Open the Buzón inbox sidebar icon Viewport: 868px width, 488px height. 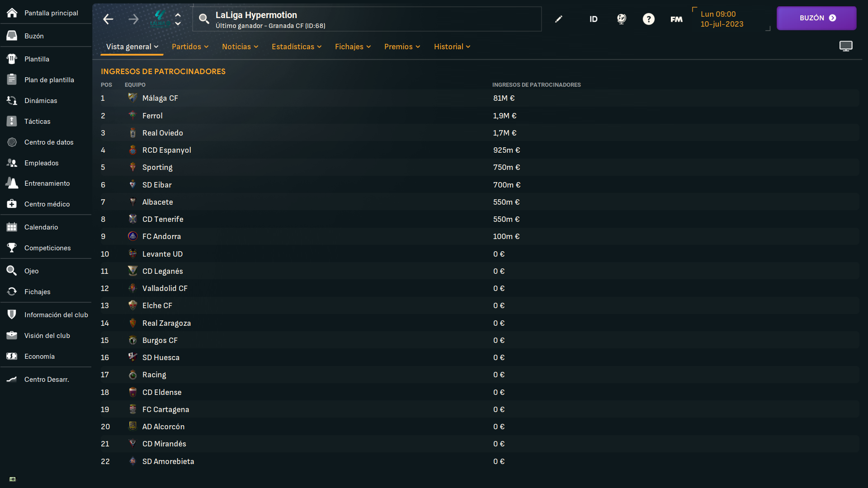[x=12, y=36]
